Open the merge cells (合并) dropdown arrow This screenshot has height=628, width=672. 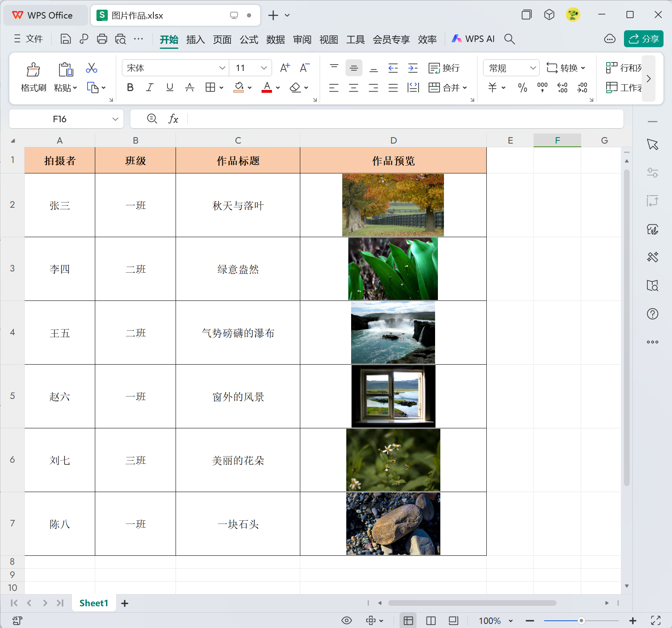click(x=465, y=88)
